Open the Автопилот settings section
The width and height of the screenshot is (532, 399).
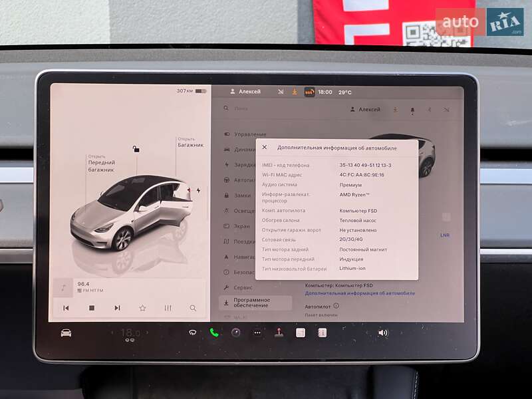(x=247, y=180)
